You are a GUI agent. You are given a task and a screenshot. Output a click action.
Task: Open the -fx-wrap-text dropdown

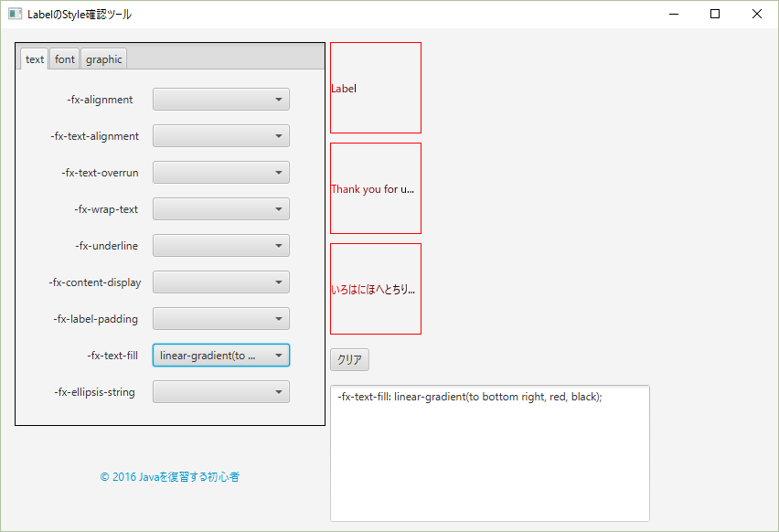coord(220,208)
